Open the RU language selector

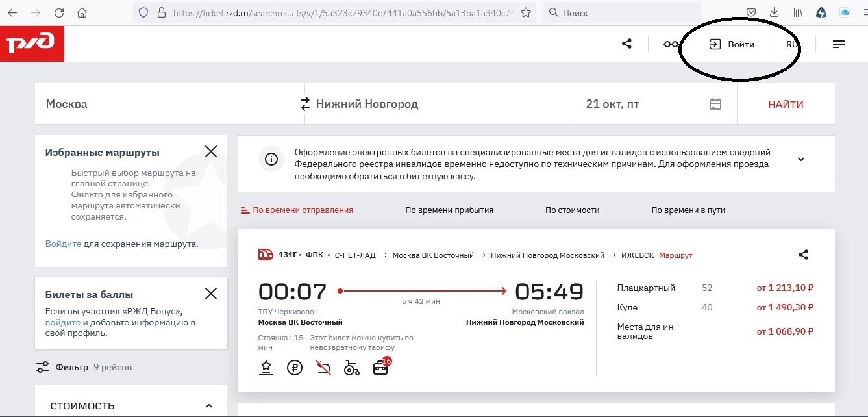[x=791, y=44]
